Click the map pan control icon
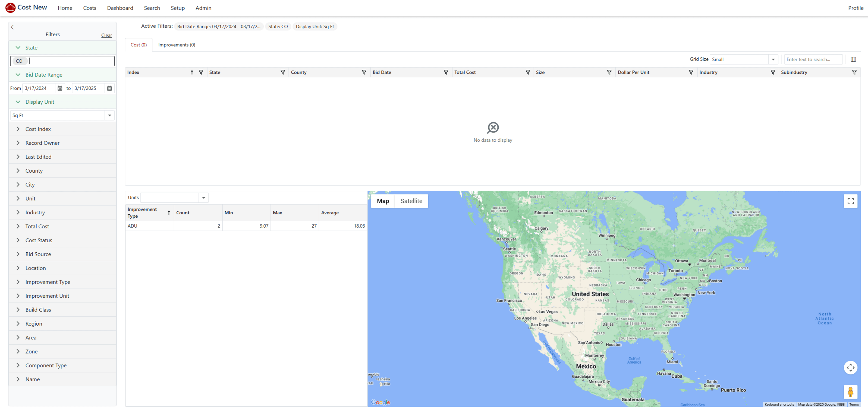 [x=850, y=368]
